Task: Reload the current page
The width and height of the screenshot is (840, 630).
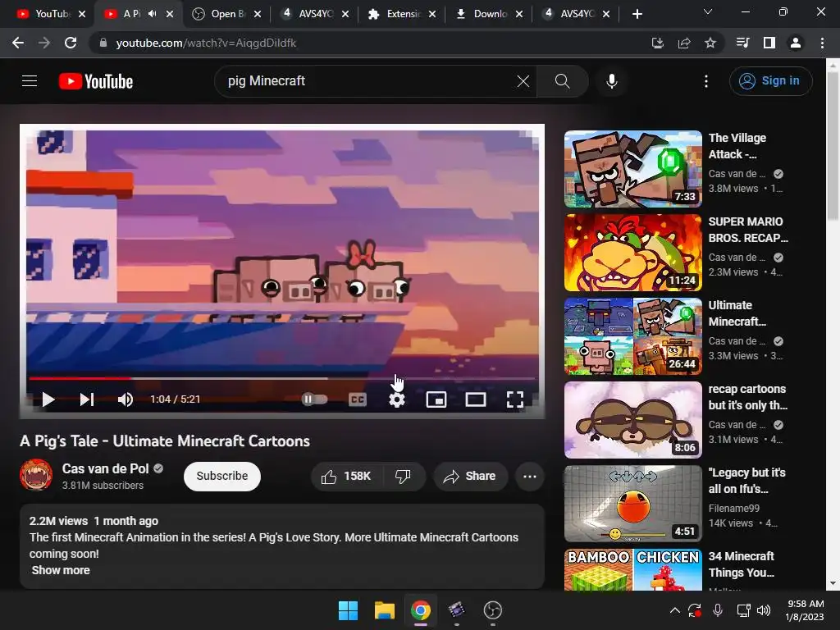Action: 71,43
